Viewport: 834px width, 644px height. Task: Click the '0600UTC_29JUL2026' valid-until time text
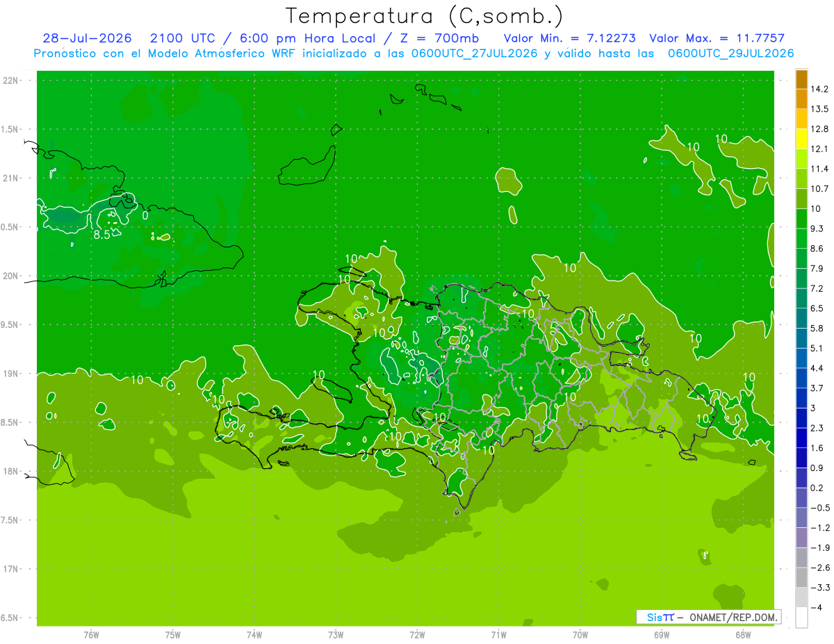731,53
